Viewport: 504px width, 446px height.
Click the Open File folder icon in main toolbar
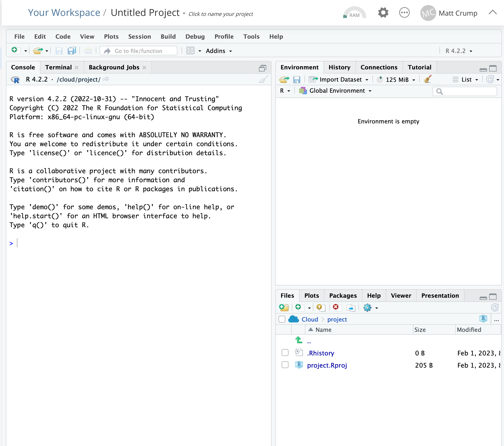pyautogui.click(x=38, y=51)
